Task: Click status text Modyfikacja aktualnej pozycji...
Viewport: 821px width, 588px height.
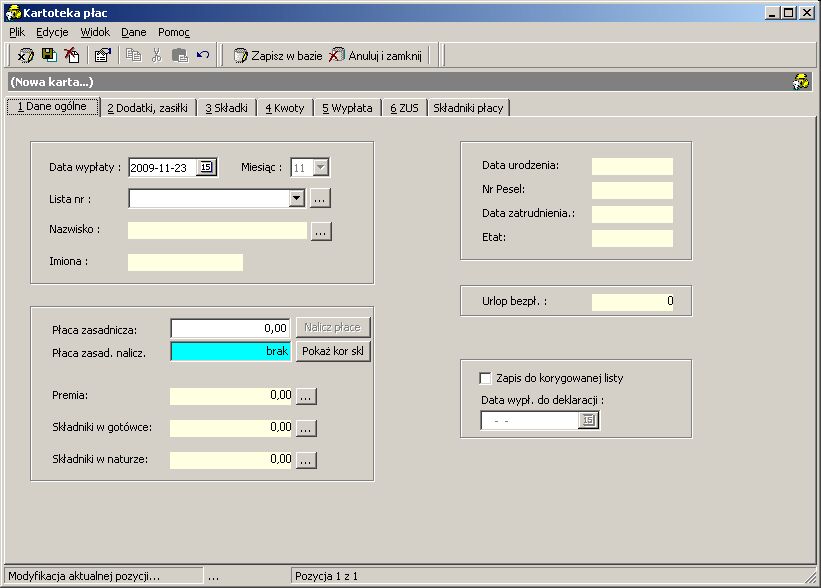Action: [x=84, y=576]
